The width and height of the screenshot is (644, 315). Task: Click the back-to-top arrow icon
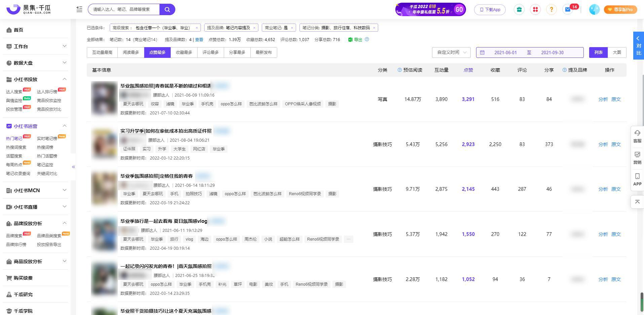click(x=637, y=202)
